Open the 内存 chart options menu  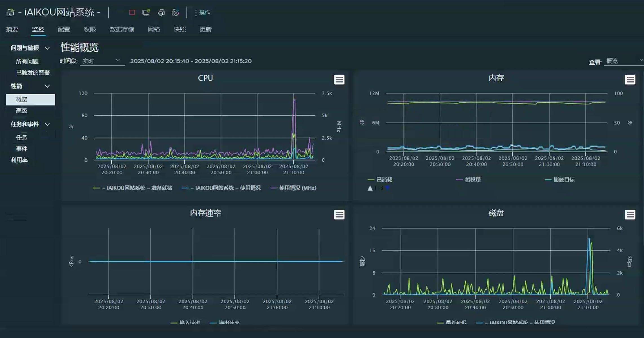(630, 80)
